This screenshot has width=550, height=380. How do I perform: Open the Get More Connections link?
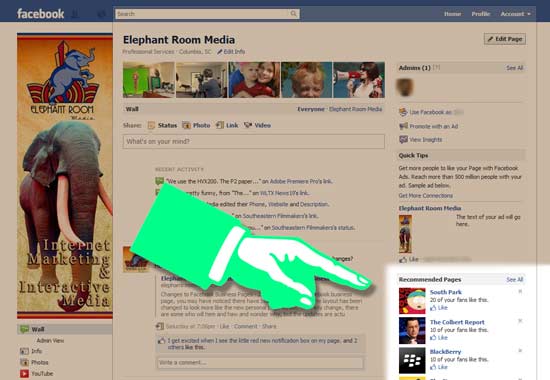coord(425,195)
